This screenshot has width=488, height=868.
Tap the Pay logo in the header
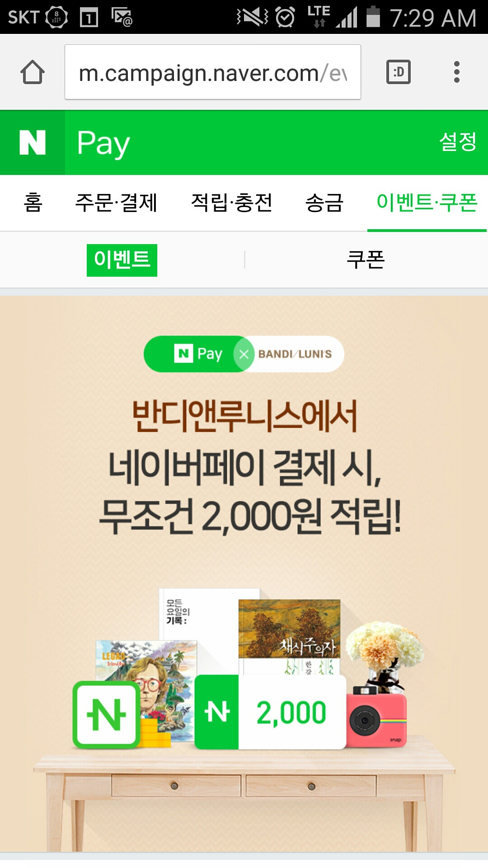(x=103, y=144)
